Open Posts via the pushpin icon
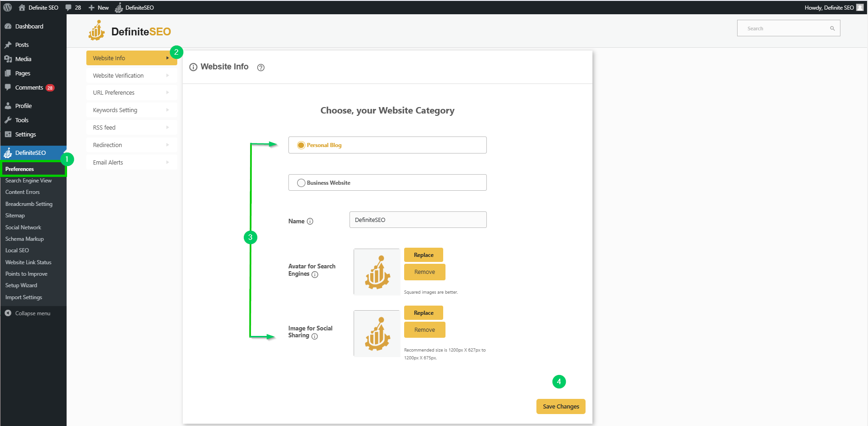Image resolution: width=868 pixels, height=426 pixels. [8, 45]
